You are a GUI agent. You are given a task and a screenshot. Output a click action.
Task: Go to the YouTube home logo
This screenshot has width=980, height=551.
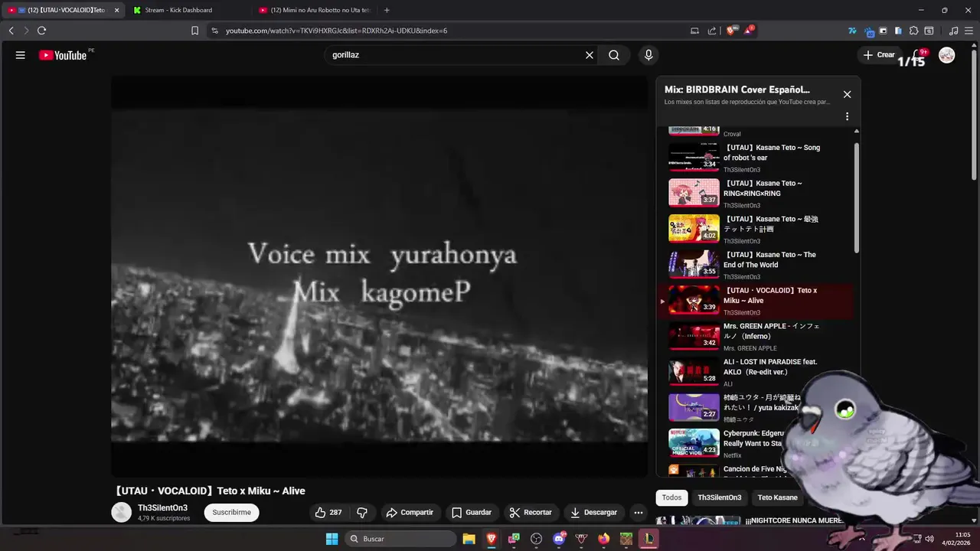coord(63,55)
